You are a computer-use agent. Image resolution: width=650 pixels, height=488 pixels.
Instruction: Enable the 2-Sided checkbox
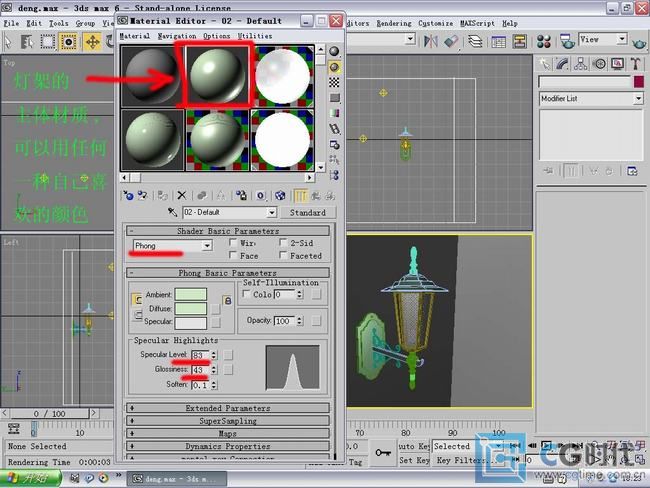284,243
